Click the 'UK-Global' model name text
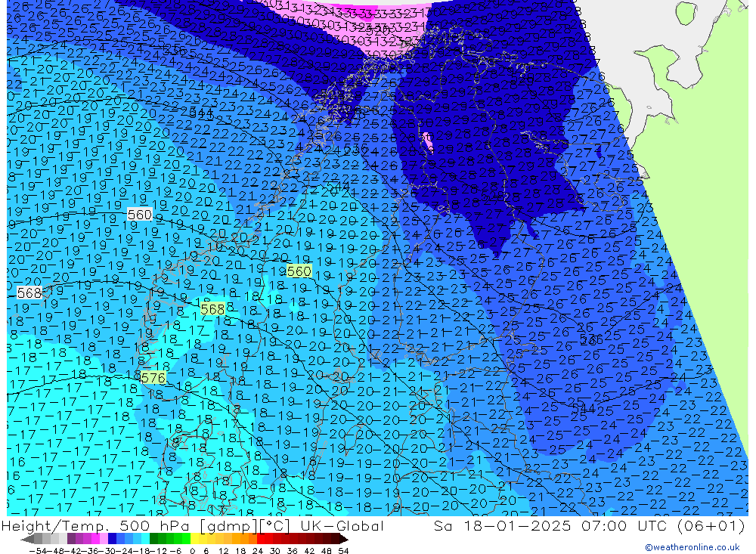 [342, 525]
